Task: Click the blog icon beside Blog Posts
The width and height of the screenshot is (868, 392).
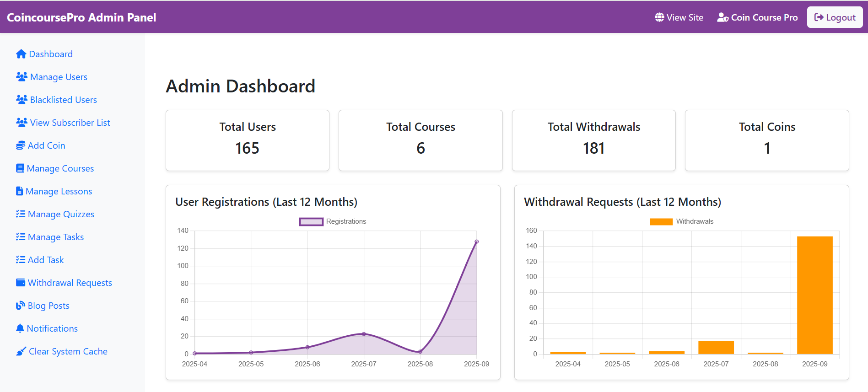Action: tap(21, 306)
